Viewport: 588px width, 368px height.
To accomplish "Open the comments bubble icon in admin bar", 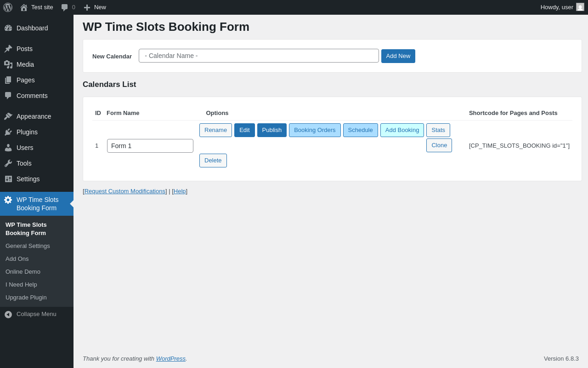I will [65, 7].
